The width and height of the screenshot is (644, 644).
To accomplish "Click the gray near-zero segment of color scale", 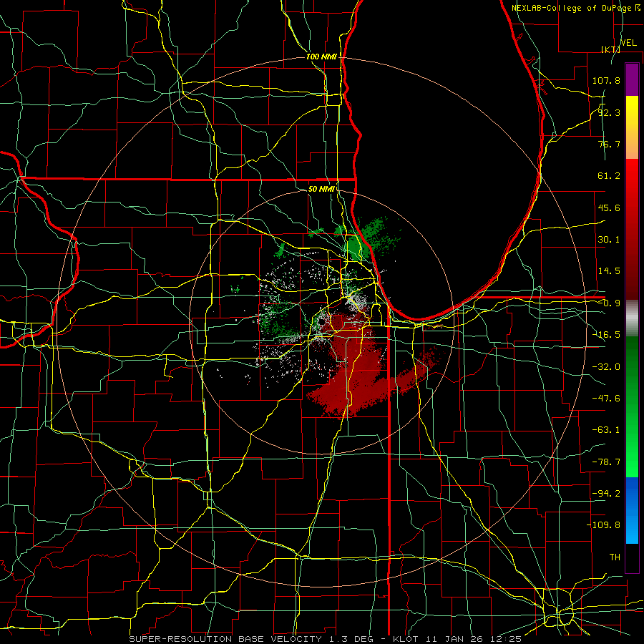I will (x=632, y=318).
